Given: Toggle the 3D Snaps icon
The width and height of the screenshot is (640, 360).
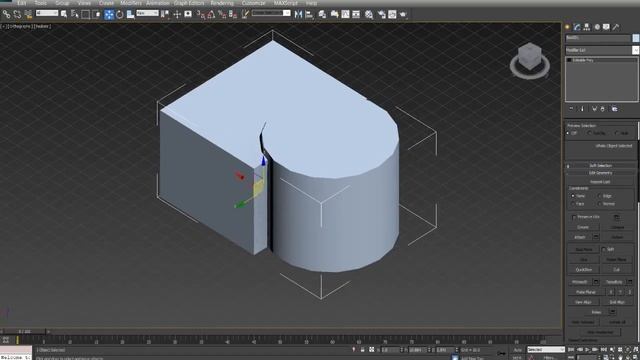Looking at the screenshot, I should coord(201,14).
